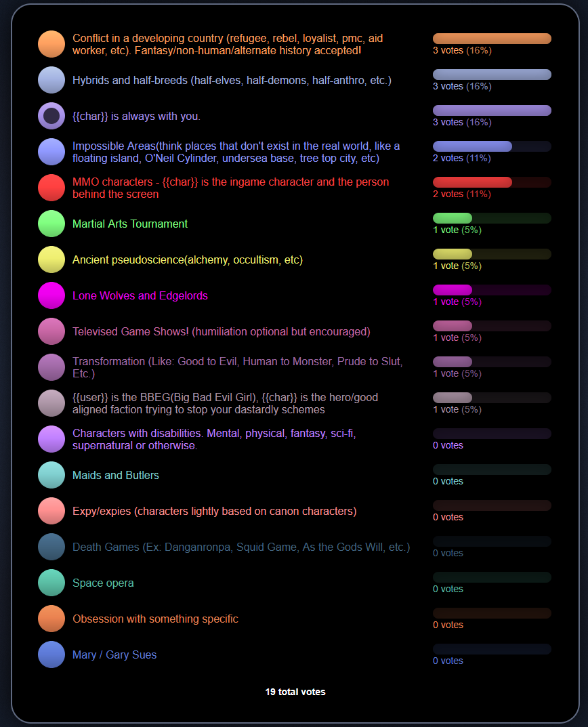
Task: Choose the radio for Characters with disabilities
Action: 51,439
